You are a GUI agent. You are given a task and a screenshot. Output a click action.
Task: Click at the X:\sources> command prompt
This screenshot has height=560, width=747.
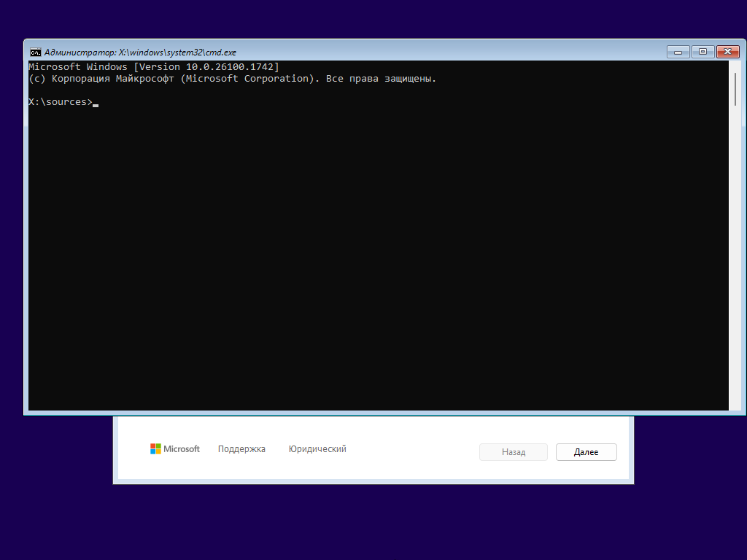(x=62, y=101)
